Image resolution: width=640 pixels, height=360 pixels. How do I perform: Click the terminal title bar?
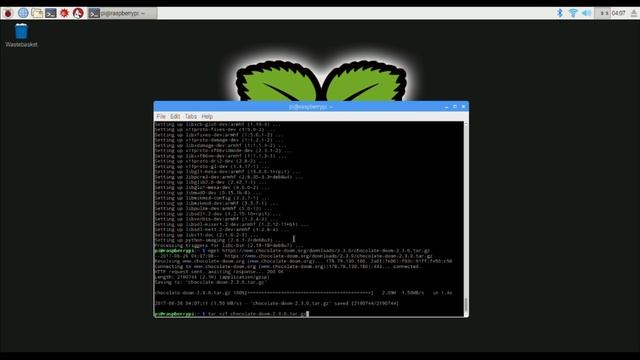click(x=311, y=107)
